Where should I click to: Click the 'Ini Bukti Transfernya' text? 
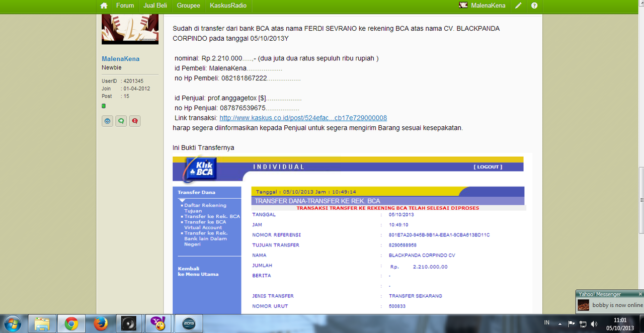coord(203,147)
